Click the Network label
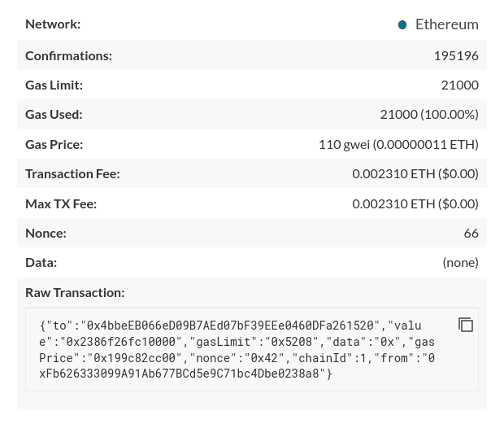This screenshot has width=504, height=424. tap(53, 24)
